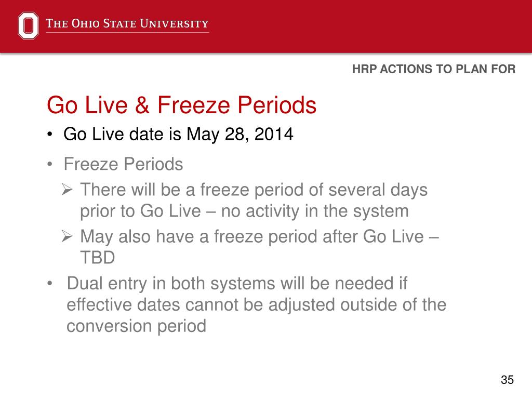Image resolution: width=532 pixels, height=399 pixels.
Task: Click slide number 35
Action: click(x=507, y=380)
